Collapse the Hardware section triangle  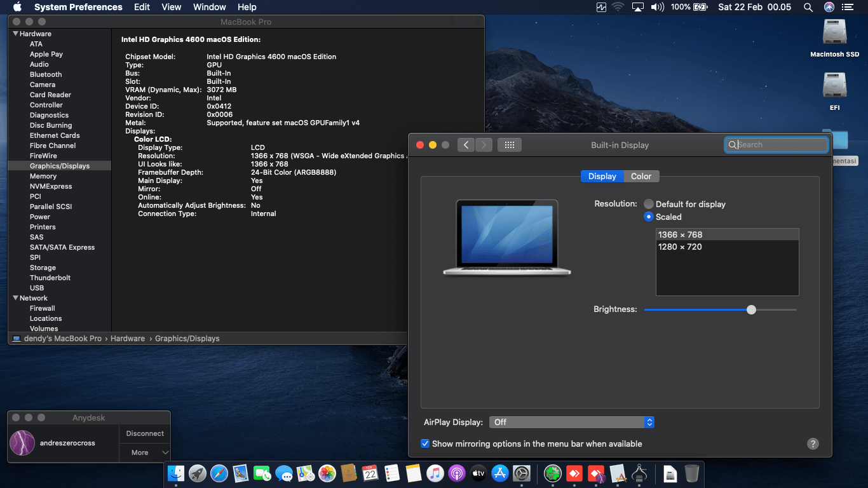[x=15, y=34]
